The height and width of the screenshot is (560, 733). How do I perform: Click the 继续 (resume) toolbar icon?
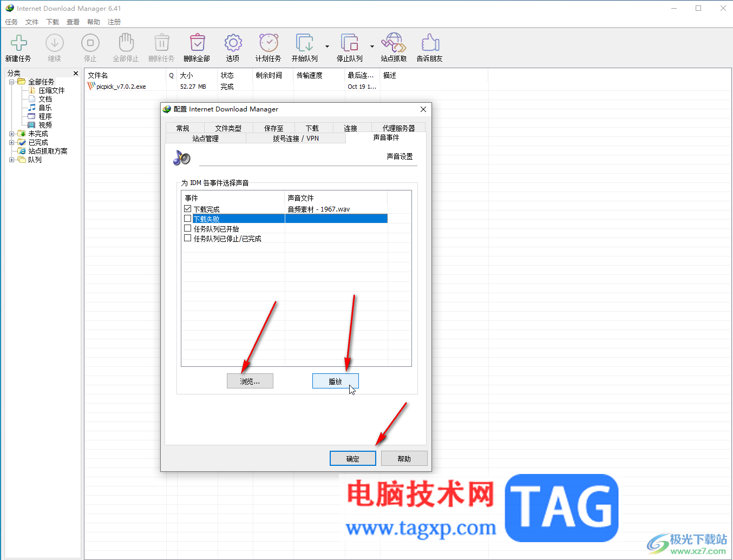coord(55,43)
